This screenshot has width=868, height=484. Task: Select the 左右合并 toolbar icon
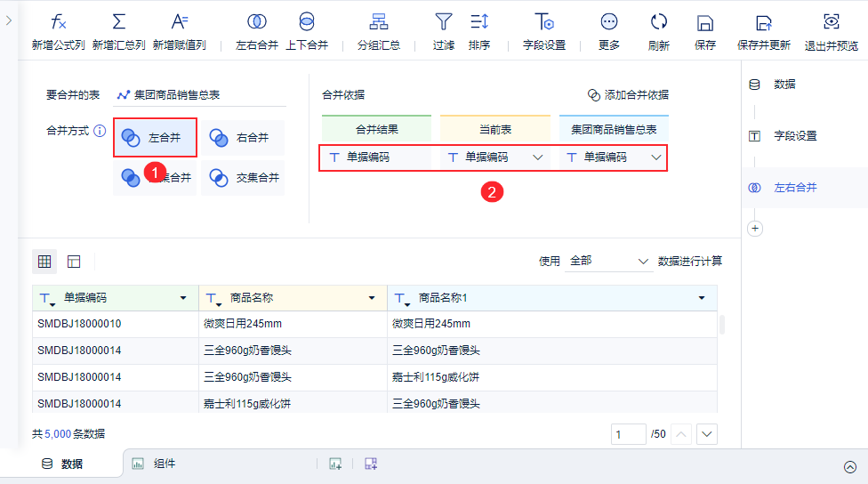[256, 22]
